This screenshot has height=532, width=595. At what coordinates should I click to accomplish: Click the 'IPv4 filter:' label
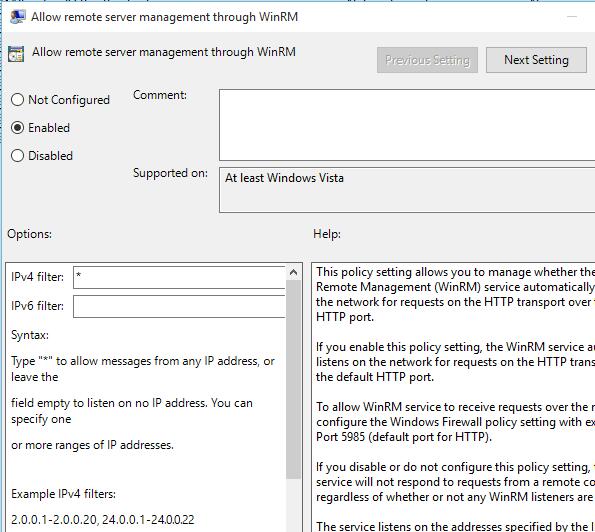tap(38, 277)
